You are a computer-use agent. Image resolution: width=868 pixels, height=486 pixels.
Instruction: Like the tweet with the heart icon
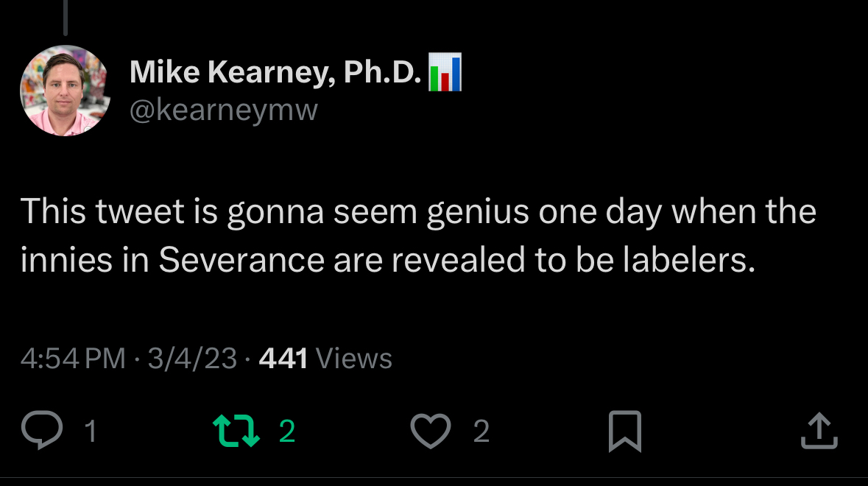430,431
